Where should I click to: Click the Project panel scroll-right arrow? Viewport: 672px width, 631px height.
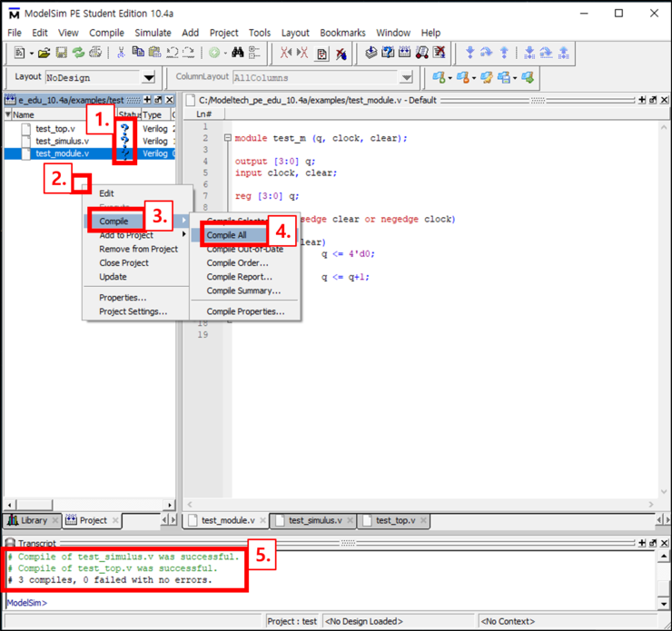point(170,505)
